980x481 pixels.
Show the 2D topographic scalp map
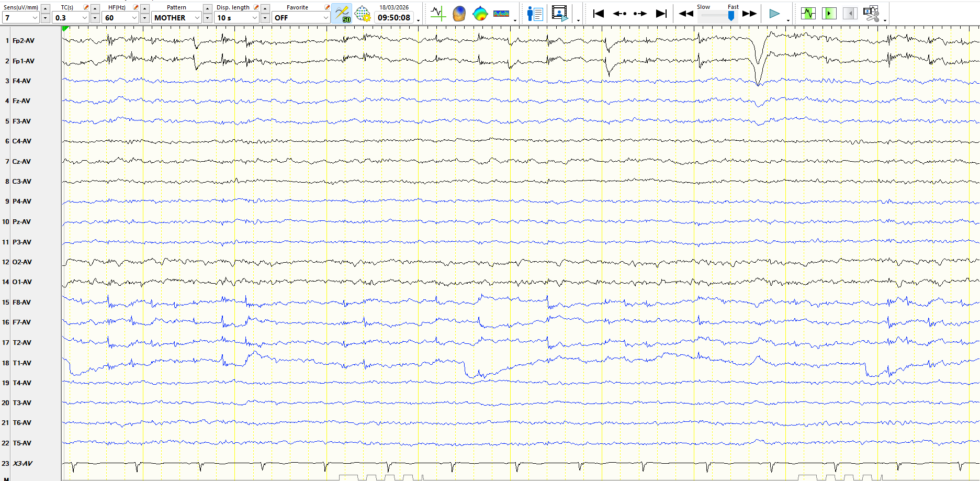(480, 14)
